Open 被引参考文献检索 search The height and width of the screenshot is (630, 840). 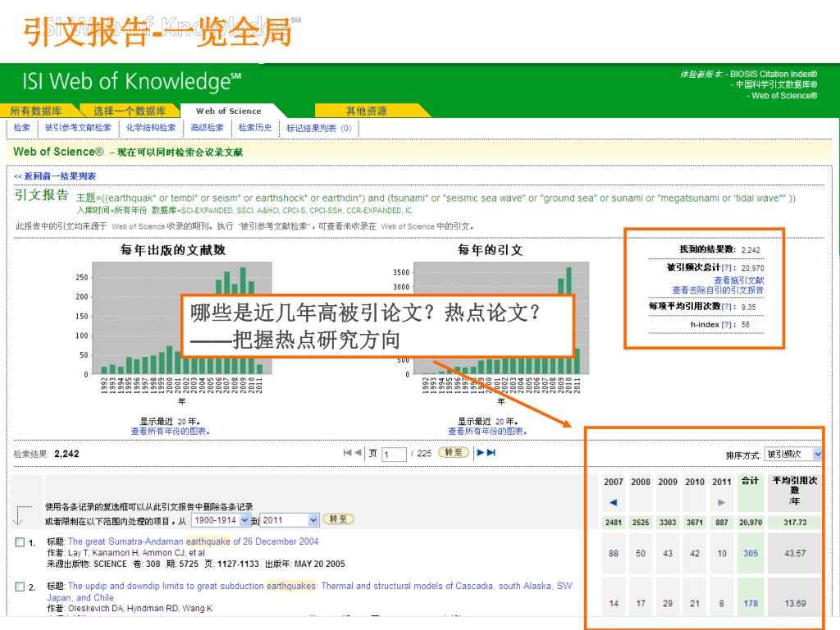(78, 127)
